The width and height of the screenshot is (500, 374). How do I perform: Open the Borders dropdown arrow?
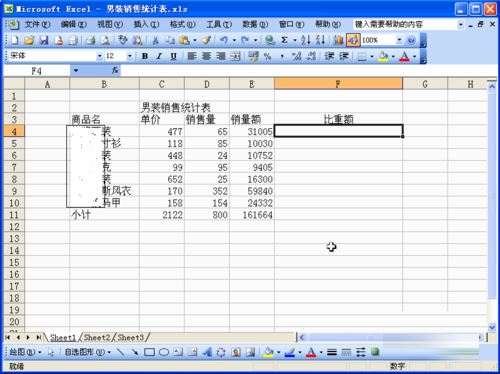(x=372, y=56)
